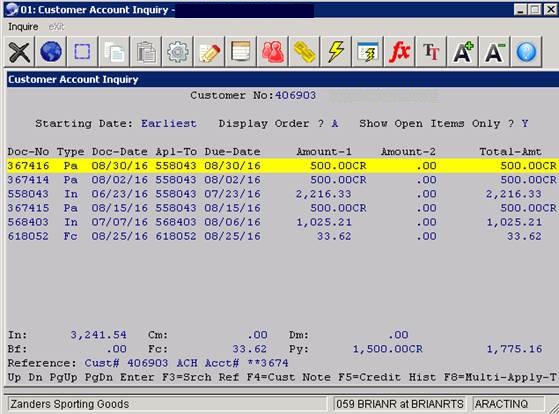The height and width of the screenshot is (414, 559).
Task: Open the blue question mark help icon
Action: point(526,52)
